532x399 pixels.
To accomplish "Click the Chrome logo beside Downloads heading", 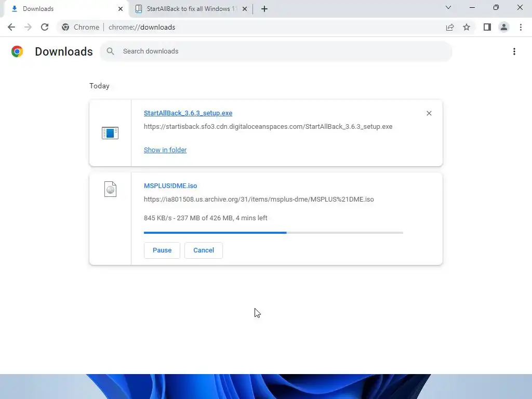I will click(17, 51).
